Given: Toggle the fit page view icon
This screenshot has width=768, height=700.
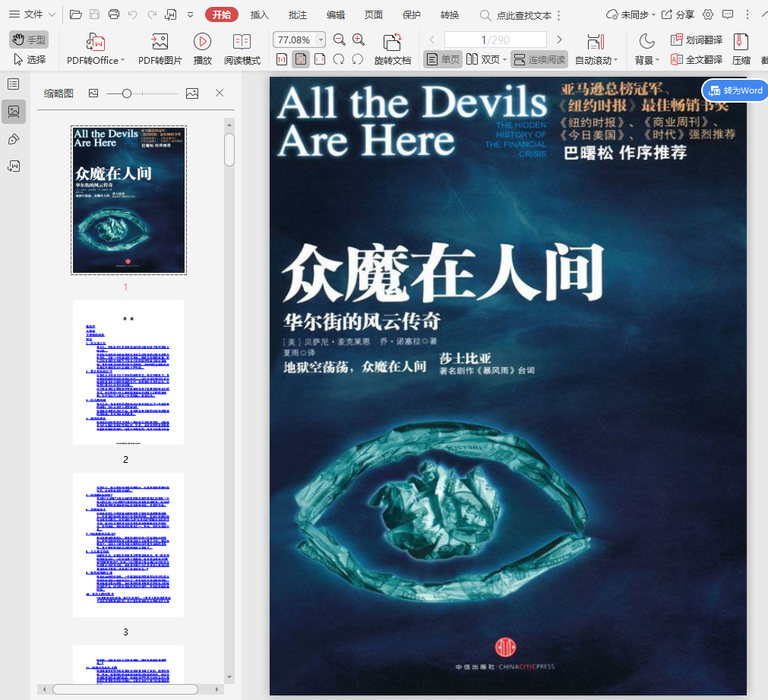Looking at the screenshot, I should [301, 60].
